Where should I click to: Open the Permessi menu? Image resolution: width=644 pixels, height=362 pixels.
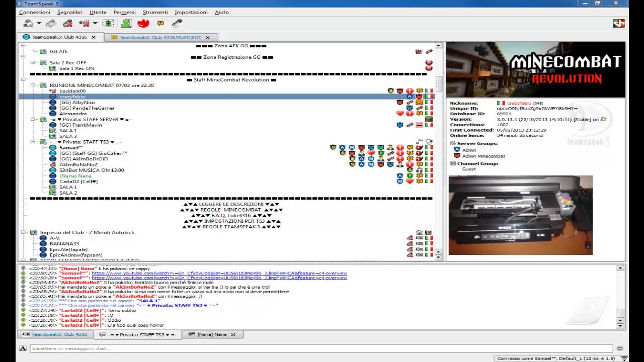125,12
